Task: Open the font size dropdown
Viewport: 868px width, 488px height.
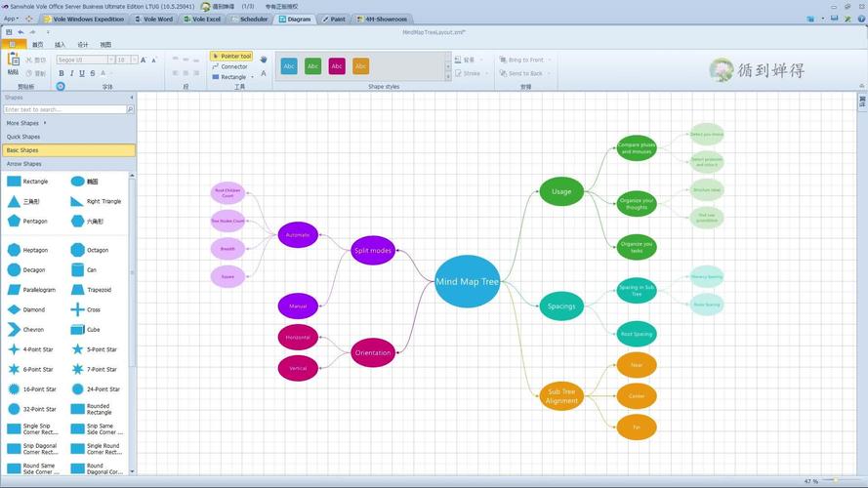Action: pos(134,60)
